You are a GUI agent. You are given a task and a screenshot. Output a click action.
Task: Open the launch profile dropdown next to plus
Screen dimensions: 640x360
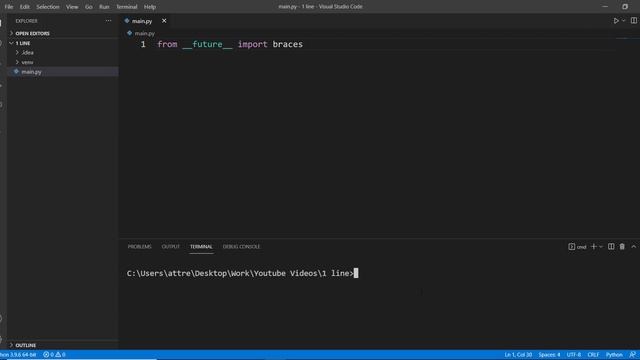pyautogui.click(x=601, y=247)
